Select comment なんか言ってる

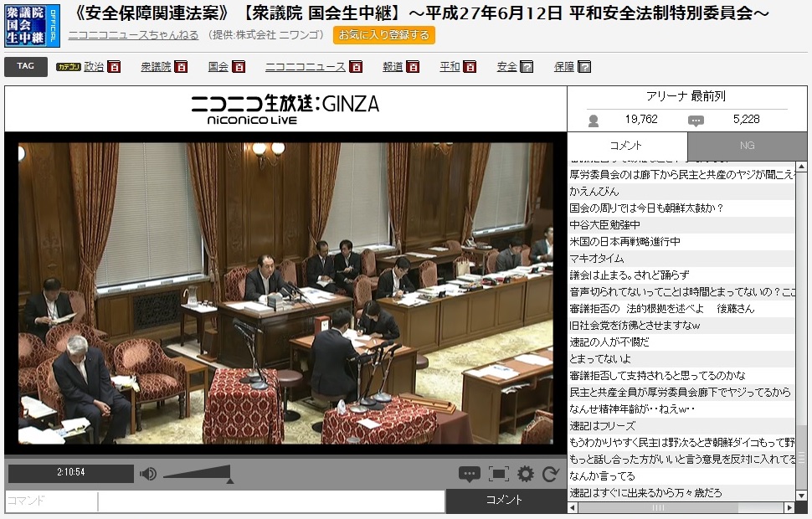[681, 476]
